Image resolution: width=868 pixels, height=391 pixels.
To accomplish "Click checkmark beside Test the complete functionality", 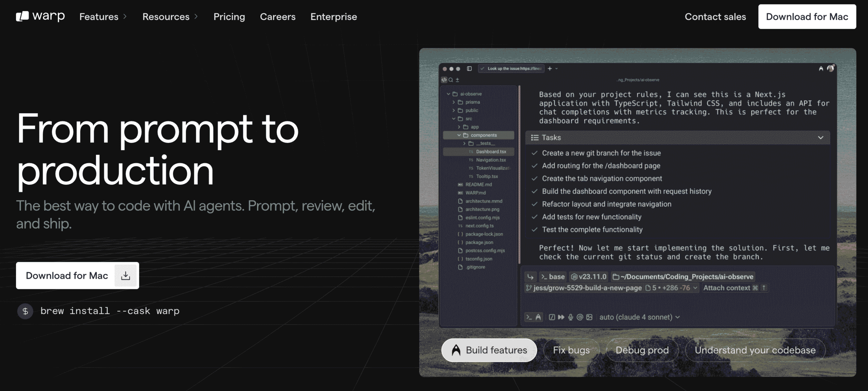I will click(x=534, y=230).
